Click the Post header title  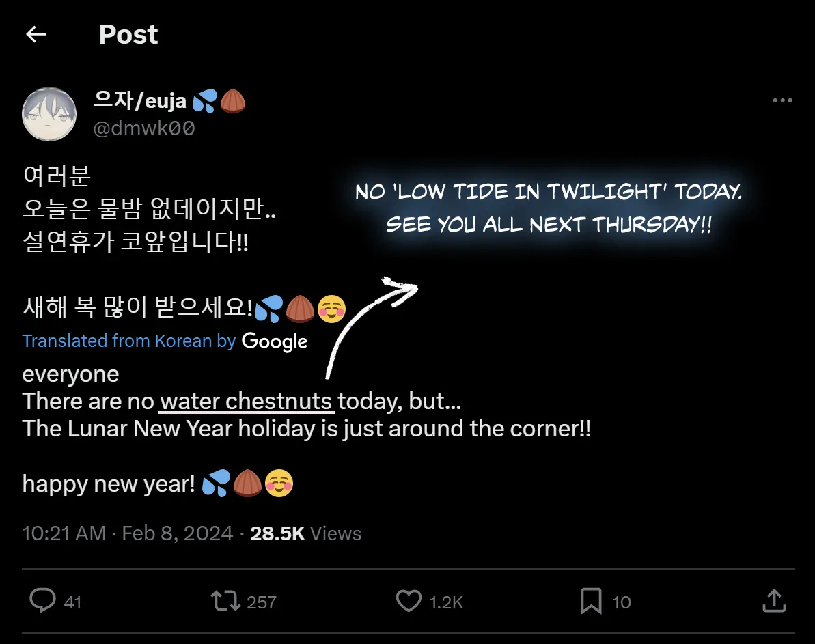pos(128,34)
